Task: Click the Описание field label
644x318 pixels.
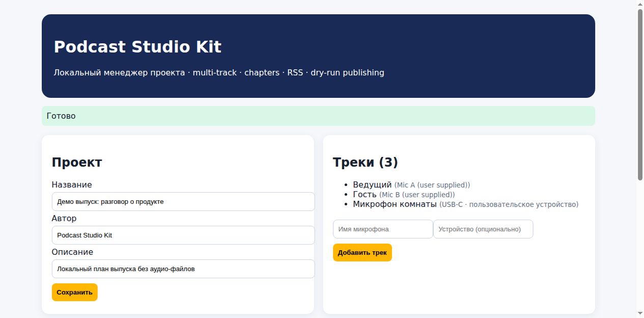Action: click(x=72, y=252)
